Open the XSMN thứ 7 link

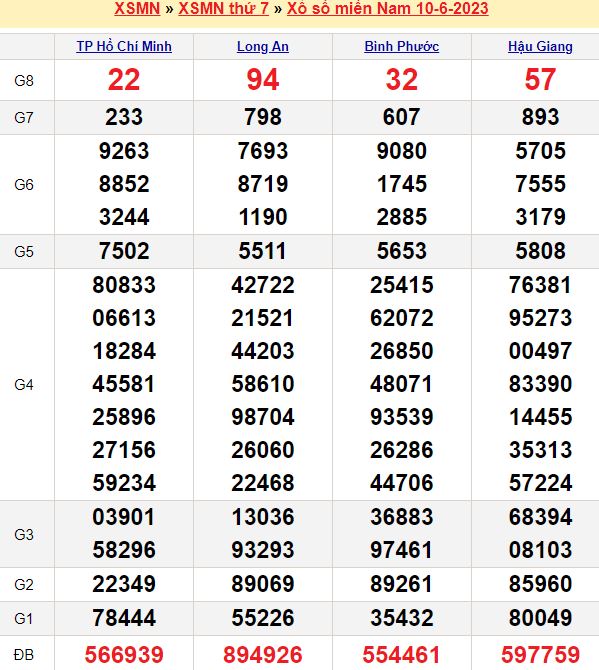(223, 8)
